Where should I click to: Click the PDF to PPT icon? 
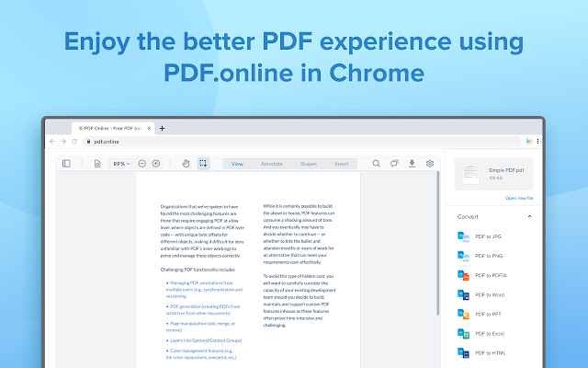tap(463, 315)
